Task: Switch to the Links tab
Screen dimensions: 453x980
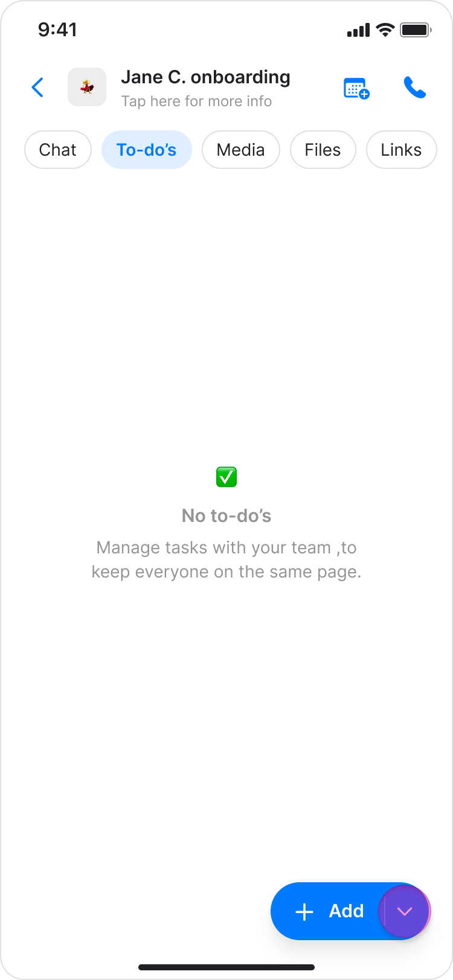Action: (402, 150)
